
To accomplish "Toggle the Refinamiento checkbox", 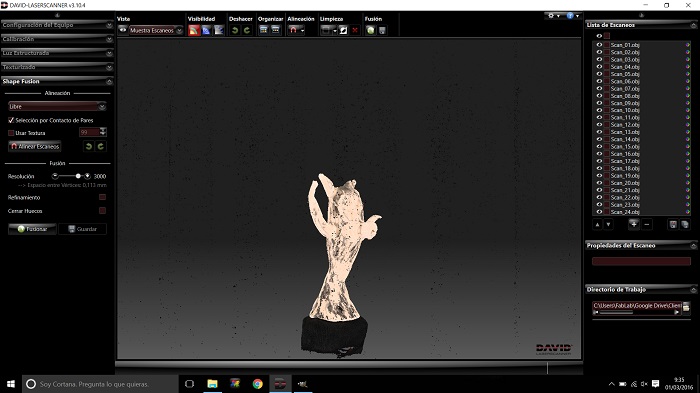I will [x=102, y=197].
